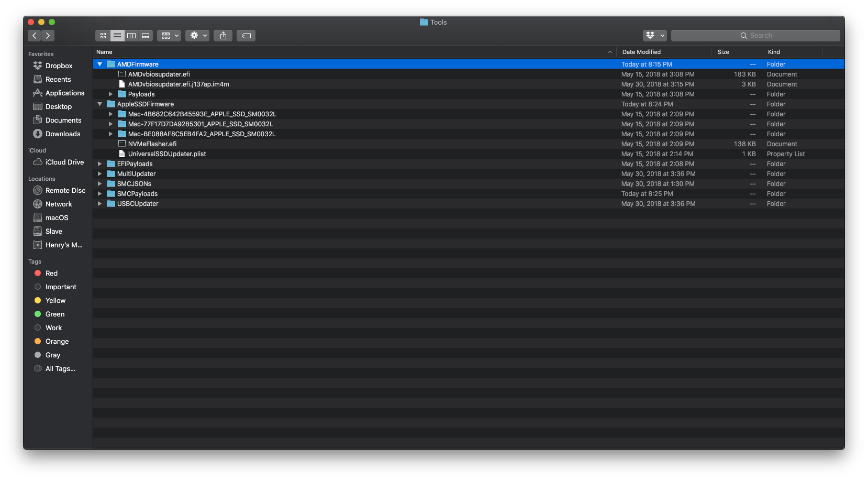Click the Tools folder title icon
Image resolution: width=868 pixels, height=480 pixels.
tap(424, 22)
